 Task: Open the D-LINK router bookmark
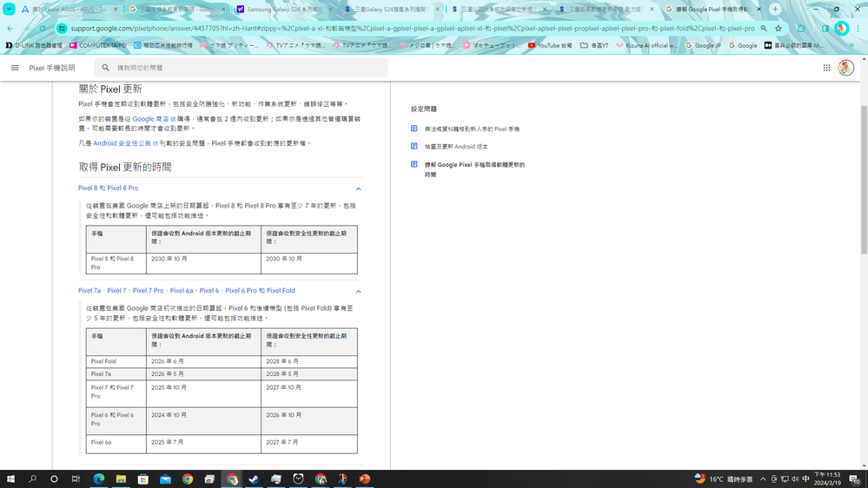tap(35, 45)
